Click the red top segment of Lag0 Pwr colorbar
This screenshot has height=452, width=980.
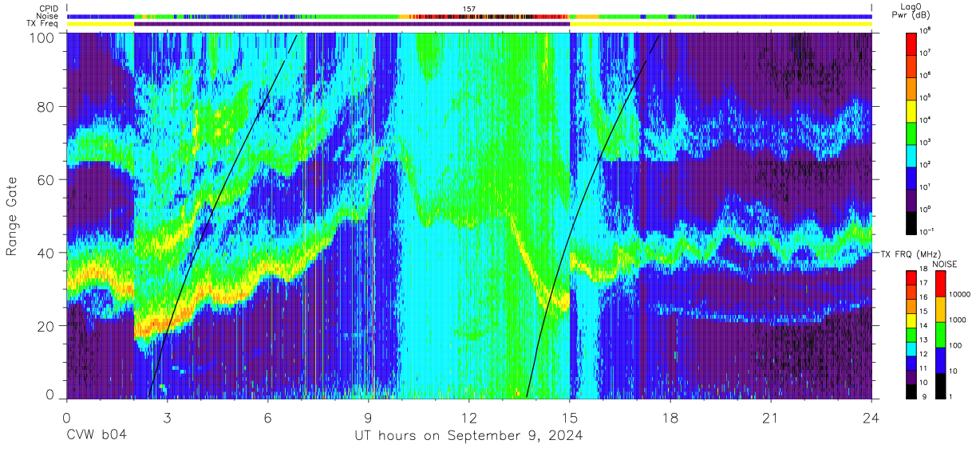pyautogui.click(x=911, y=43)
